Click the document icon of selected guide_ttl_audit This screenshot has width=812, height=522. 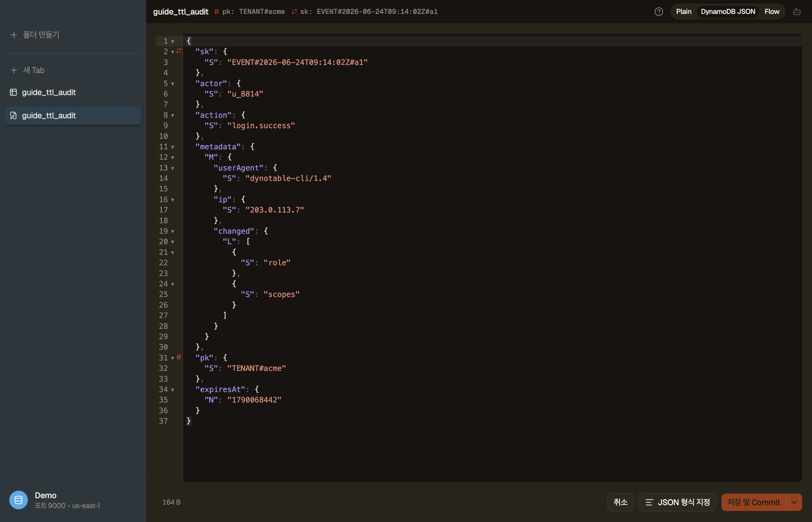point(13,116)
